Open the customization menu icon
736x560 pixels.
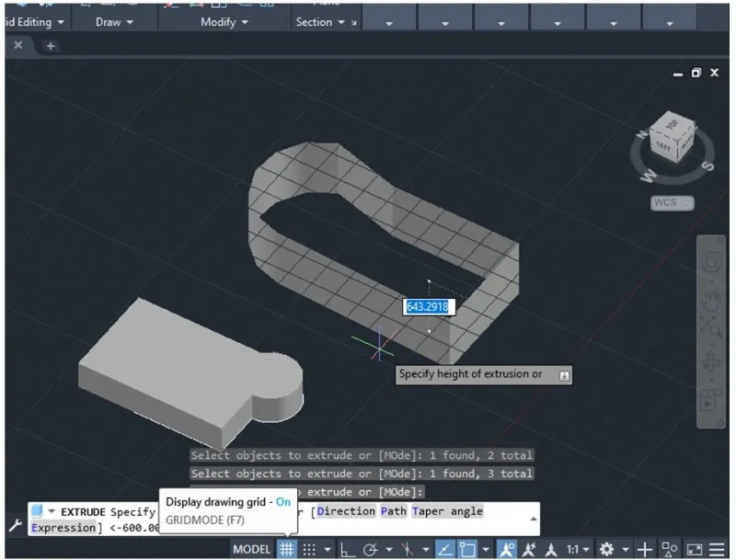point(717,549)
